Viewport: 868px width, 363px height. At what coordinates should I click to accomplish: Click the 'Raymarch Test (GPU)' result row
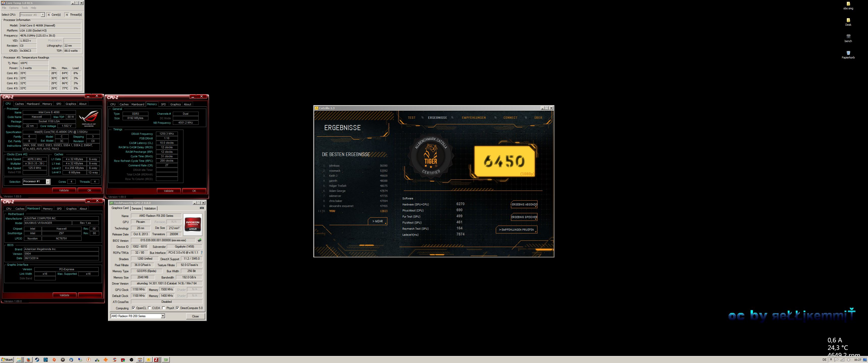(433, 228)
